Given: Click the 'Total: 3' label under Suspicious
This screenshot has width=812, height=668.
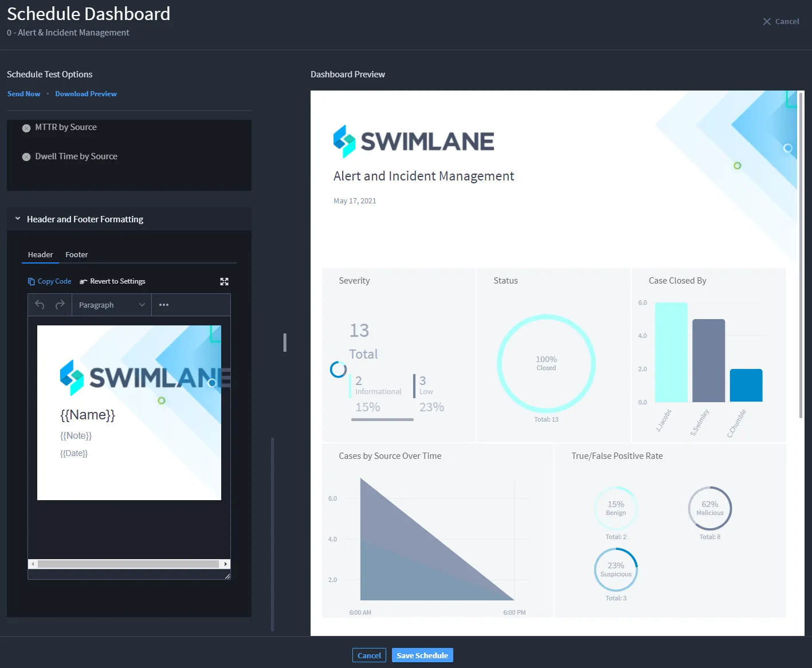Looking at the screenshot, I should click(616, 598).
